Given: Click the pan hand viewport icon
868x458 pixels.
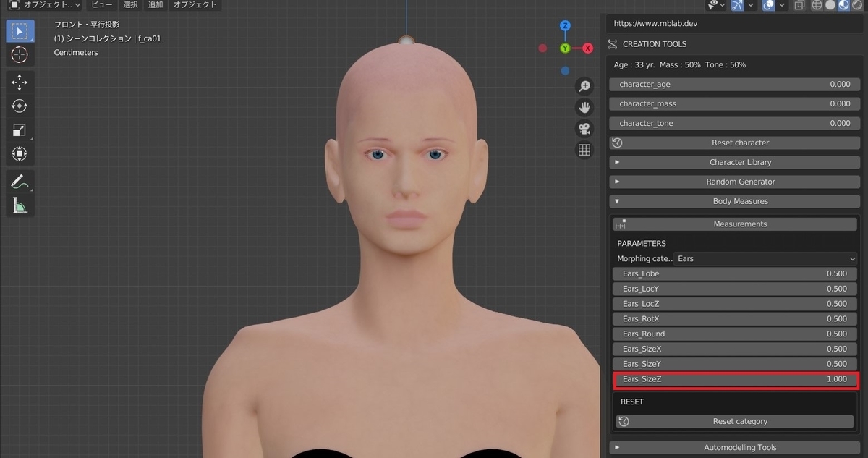Looking at the screenshot, I should 584,108.
